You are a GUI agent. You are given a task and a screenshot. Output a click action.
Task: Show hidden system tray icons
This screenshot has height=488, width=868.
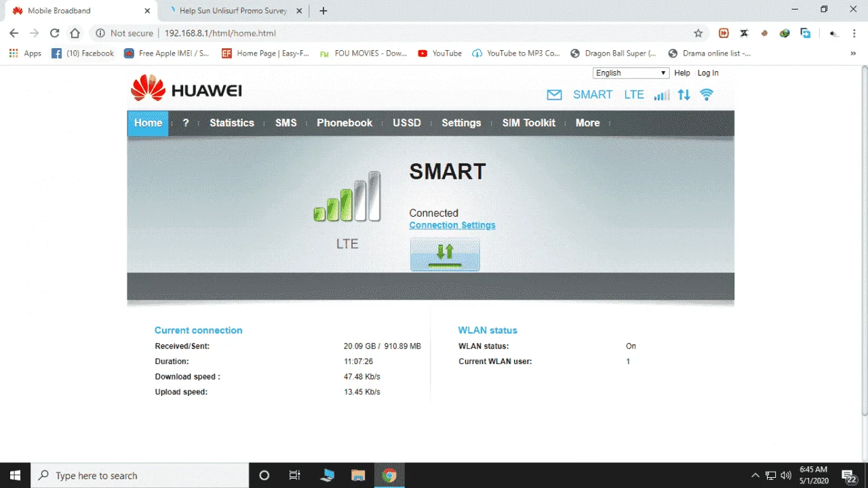coord(756,475)
